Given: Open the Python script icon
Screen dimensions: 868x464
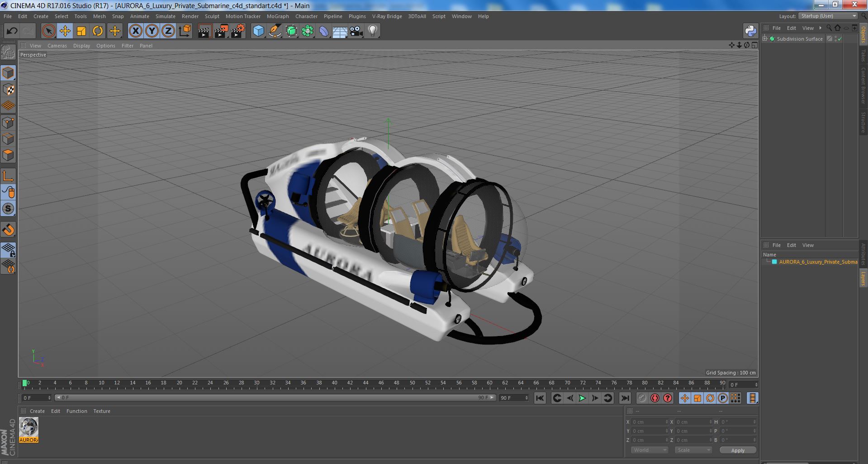Looking at the screenshot, I should (750, 31).
